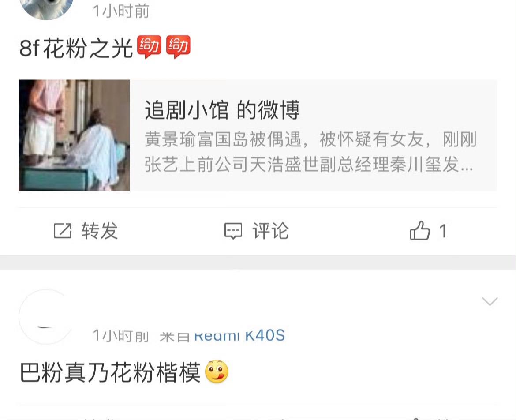
Task: Tap the 评论 comment label
Action: tap(271, 231)
